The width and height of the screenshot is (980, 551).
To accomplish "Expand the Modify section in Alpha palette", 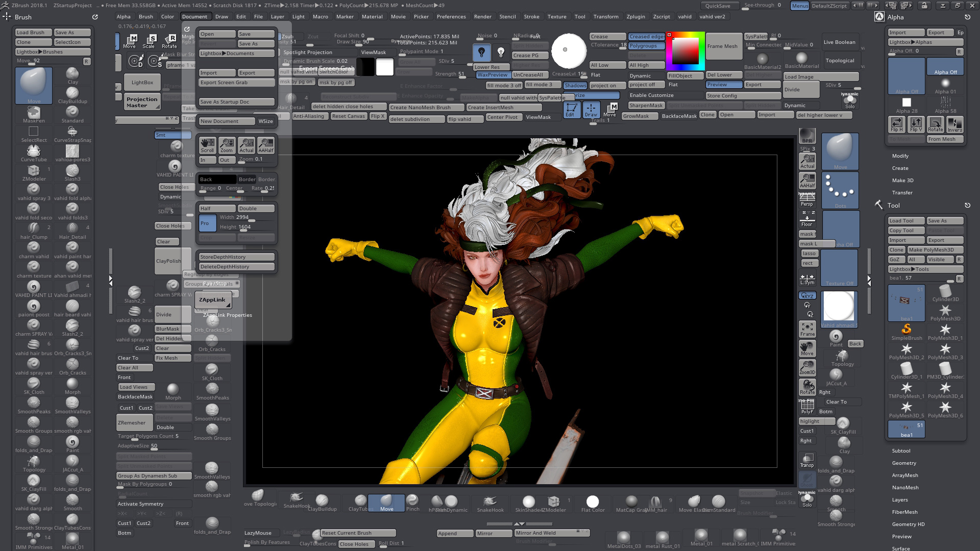I will 900,156.
